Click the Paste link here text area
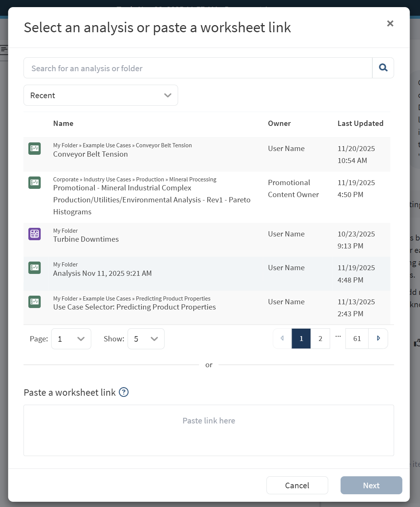 coord(209,430)
